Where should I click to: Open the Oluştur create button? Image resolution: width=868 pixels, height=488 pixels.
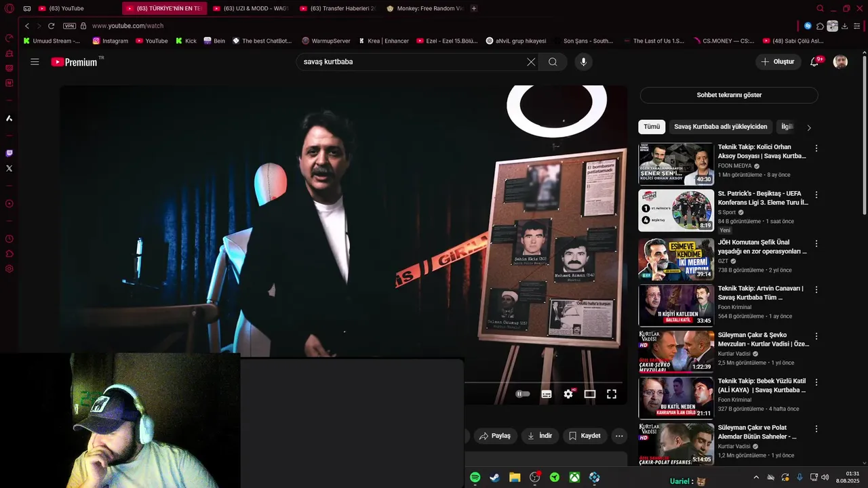(x=778, y=62)
